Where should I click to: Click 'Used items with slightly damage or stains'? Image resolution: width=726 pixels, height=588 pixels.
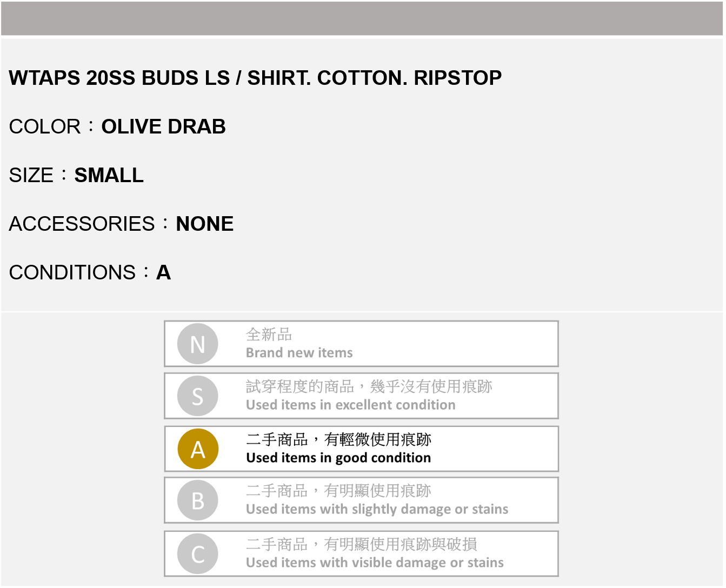click(x=377, y=509)
